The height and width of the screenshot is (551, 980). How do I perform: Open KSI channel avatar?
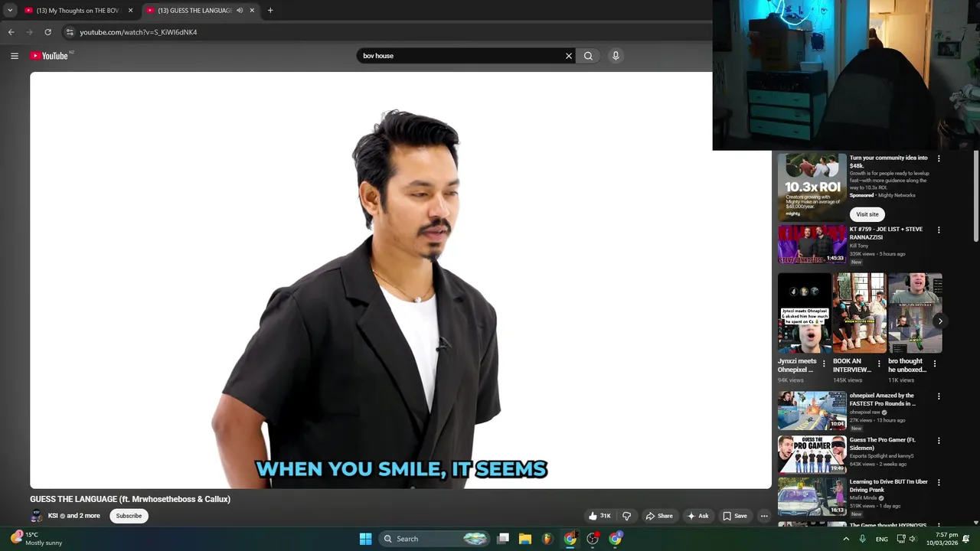(x=37, y=516)
